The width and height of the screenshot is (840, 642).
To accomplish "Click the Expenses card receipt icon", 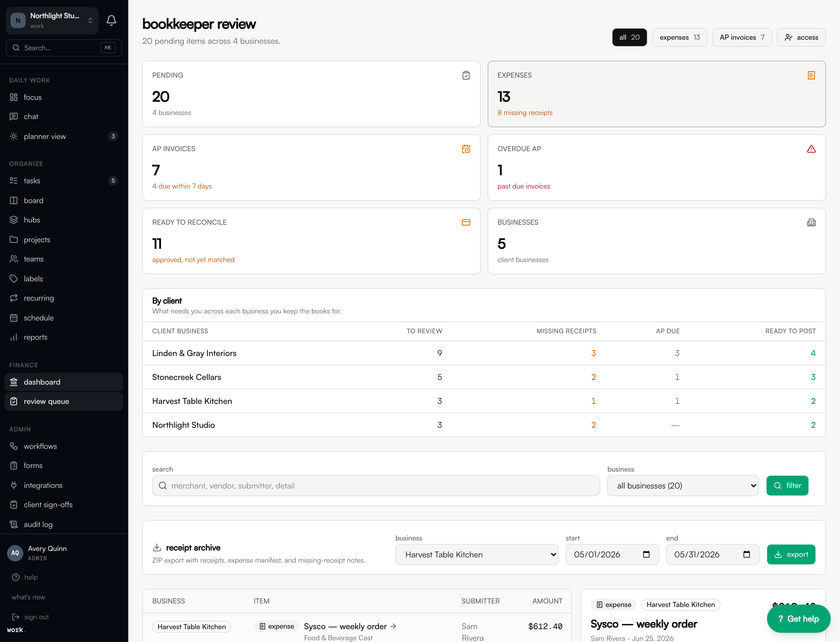I will 811,75.
